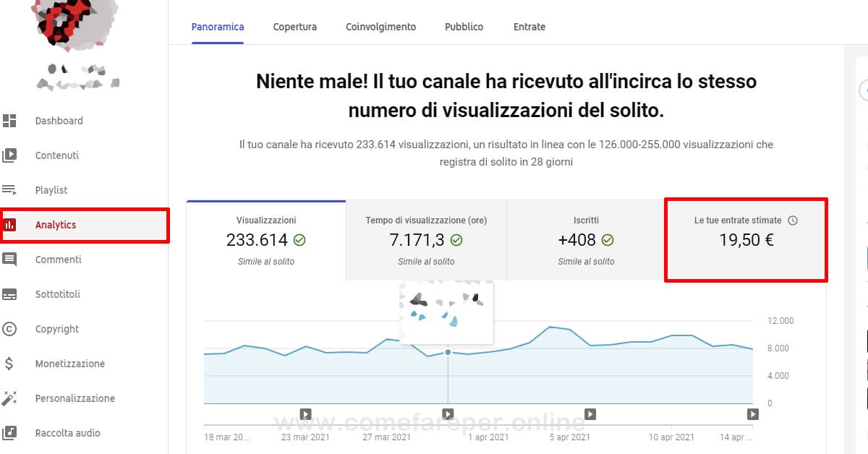Select the Sottotitoli icon

point(12,294)
